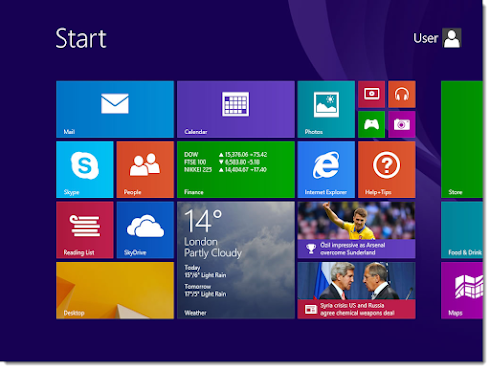Open the Özil Arsenal sports news tile

click(356, 230)
